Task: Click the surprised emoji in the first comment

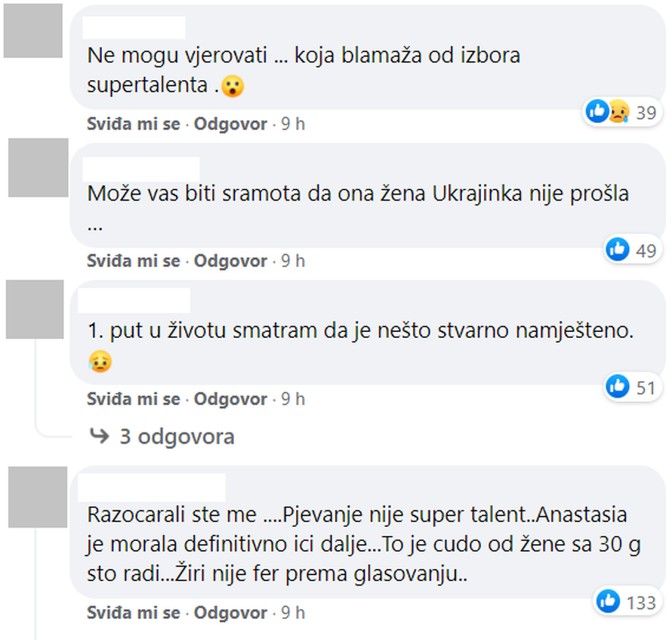Action: pyautogui.click(x=233, y=87)
